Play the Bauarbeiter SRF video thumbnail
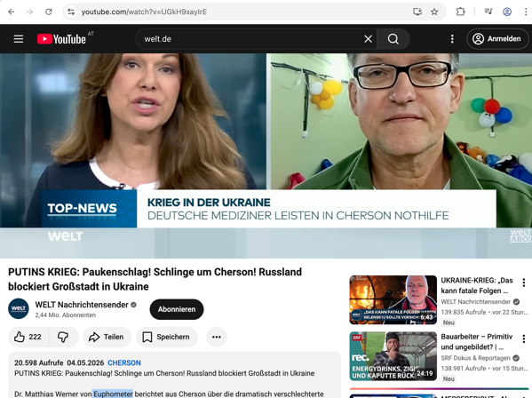This screenshot has height=398, width=532. coord(393,356)
